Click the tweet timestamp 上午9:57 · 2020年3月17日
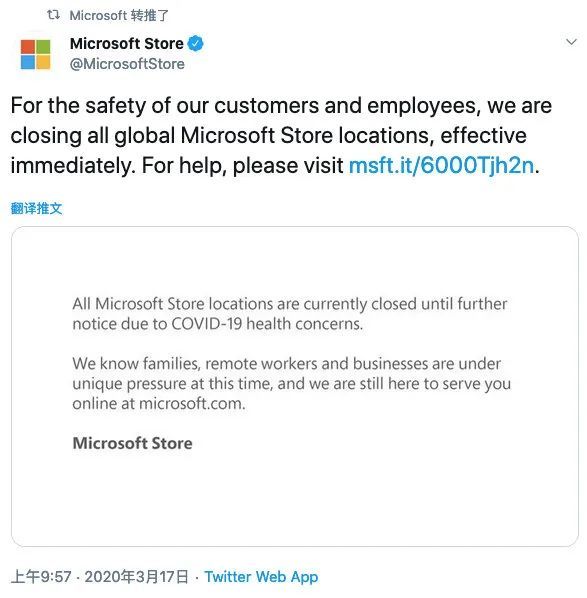 coord(100,577)
